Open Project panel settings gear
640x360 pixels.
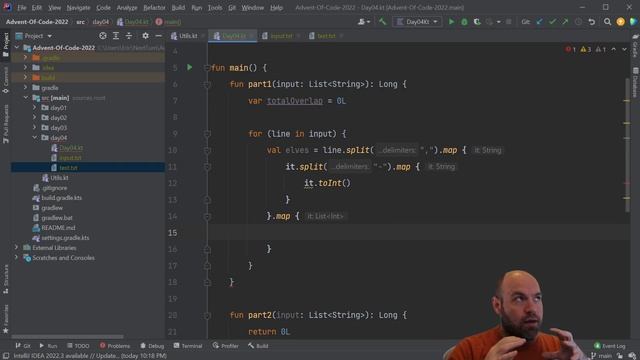click(145, 36)
